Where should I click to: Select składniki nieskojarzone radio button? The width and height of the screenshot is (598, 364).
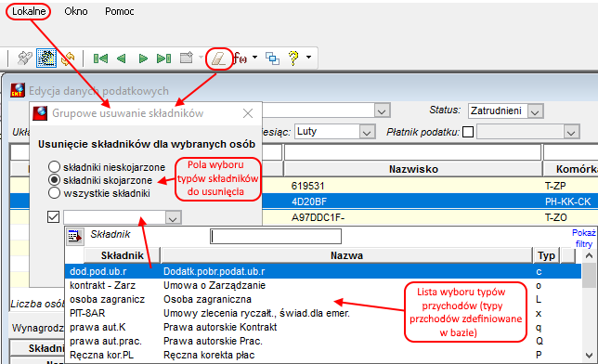[54, 167]
